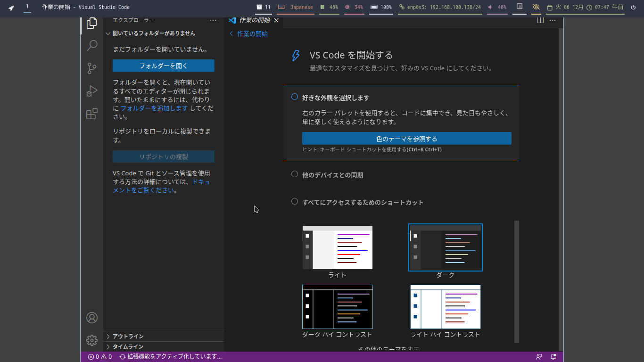Switch to the 作業の開始 editor tab
The height and width of the screenshot is (362, 644).
(x=254, y=20)
